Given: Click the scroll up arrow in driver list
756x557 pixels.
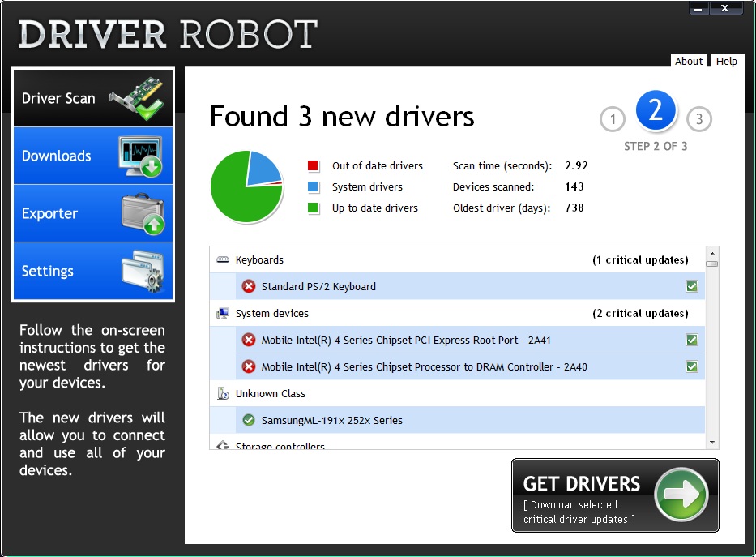Looking at the screenshot, I should click(712, 253).
